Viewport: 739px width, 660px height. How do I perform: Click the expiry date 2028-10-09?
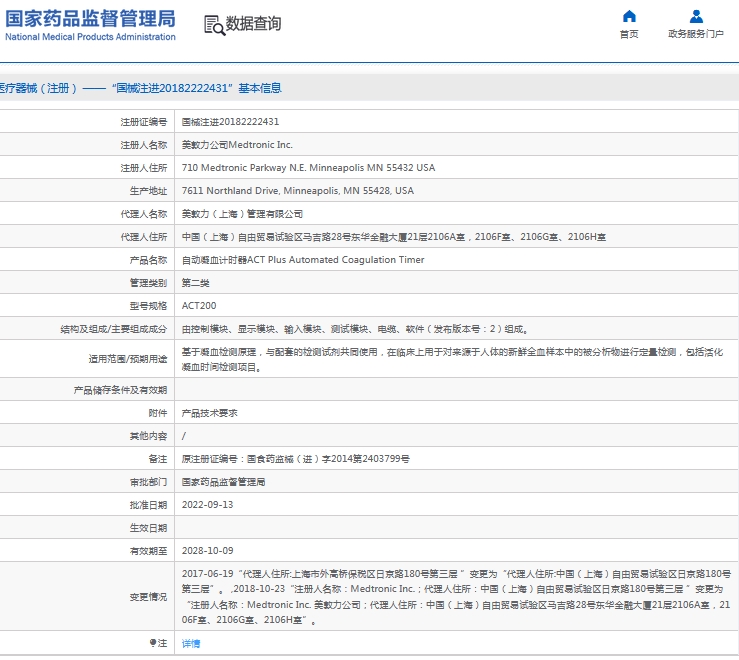point(207,551)
